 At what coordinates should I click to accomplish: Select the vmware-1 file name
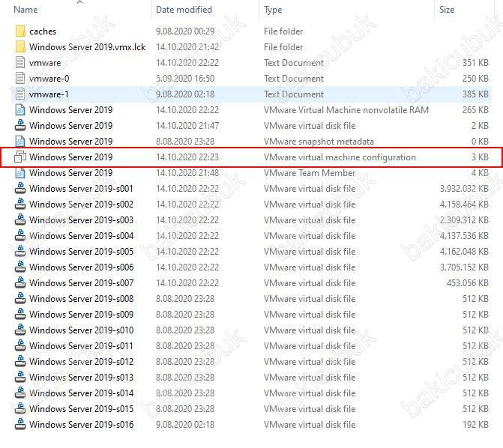pos(49,94)
